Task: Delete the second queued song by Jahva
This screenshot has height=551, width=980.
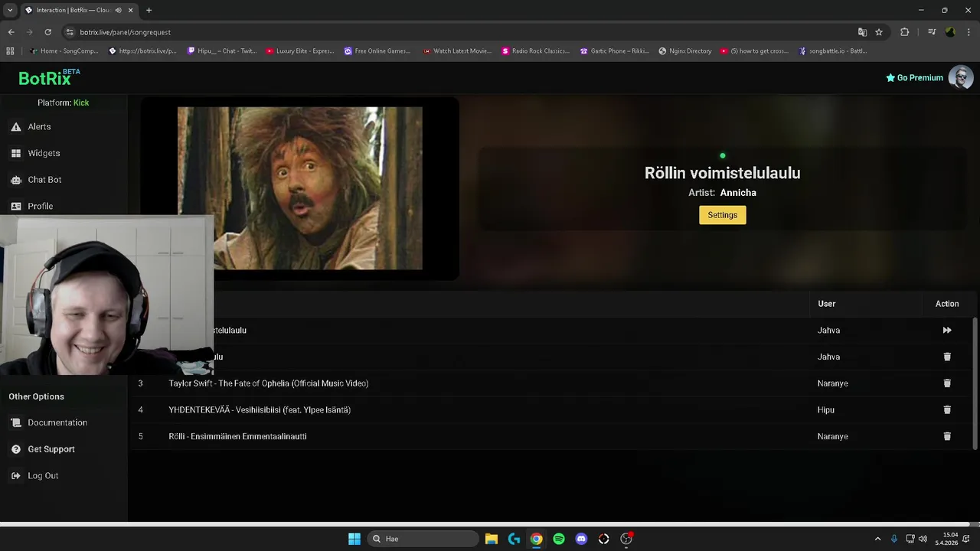Action: (x=947, y=357)
